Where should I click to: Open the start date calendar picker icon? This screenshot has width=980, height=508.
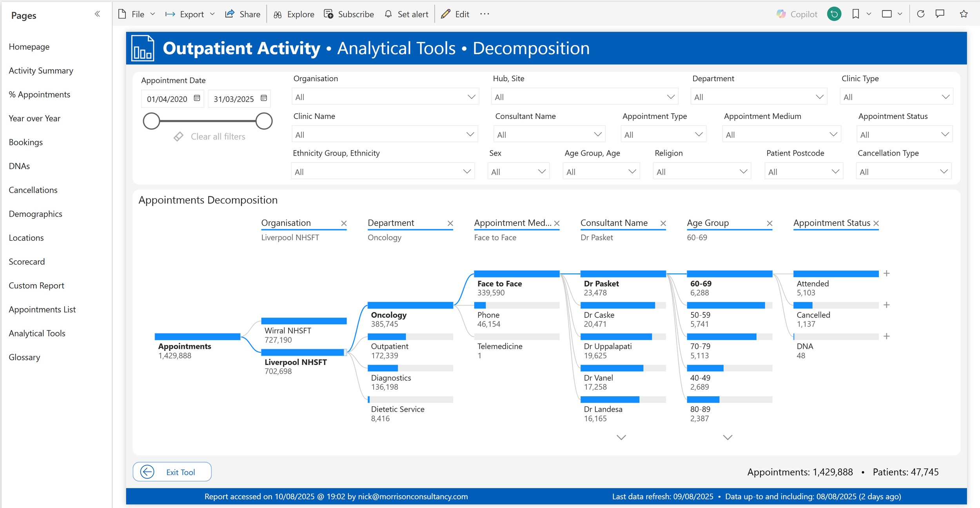[x=197, y=98]
